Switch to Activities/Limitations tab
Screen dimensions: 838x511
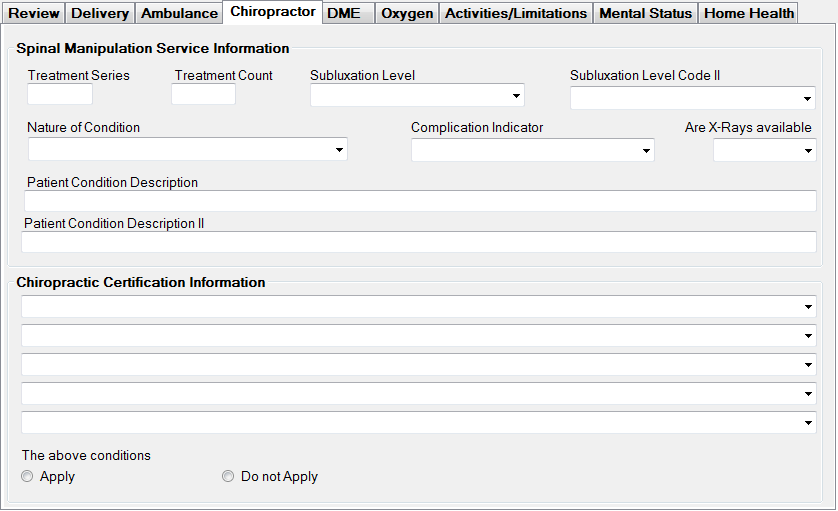(516, 13)
